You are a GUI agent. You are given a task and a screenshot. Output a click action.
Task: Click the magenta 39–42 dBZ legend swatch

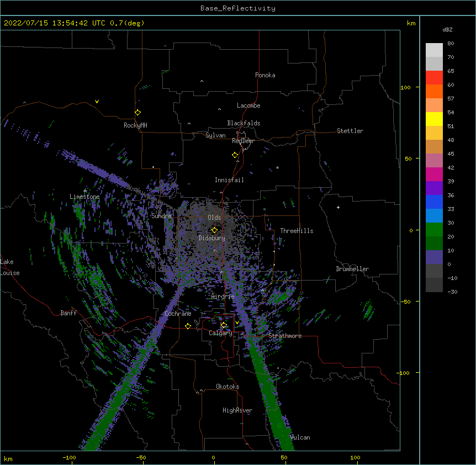coord(434,174)
